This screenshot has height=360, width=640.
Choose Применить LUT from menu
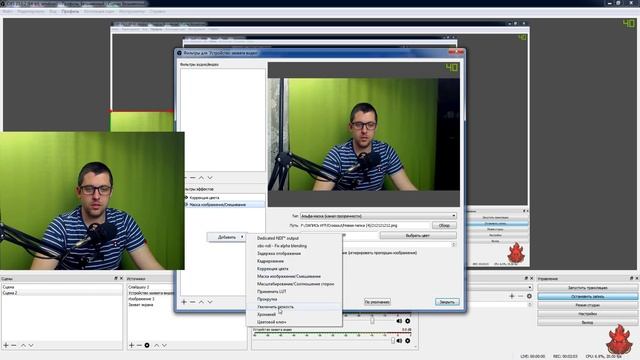click(271, 291)
